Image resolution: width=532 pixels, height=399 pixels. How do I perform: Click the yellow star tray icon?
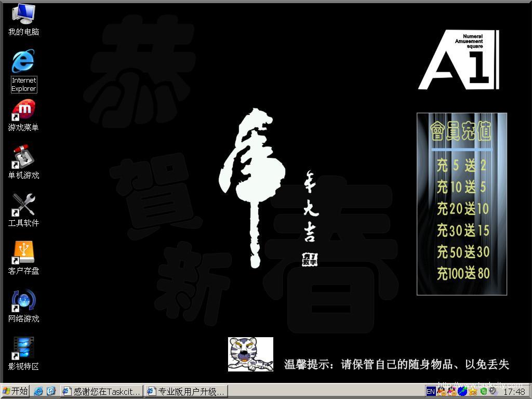[x=473, y=391]
